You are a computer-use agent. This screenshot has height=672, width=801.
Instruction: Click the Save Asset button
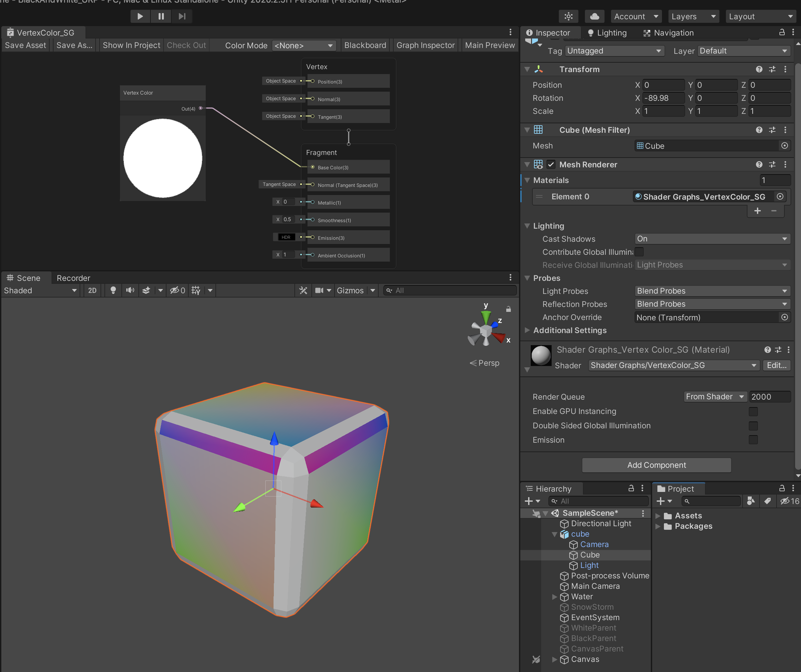[25, 45]
